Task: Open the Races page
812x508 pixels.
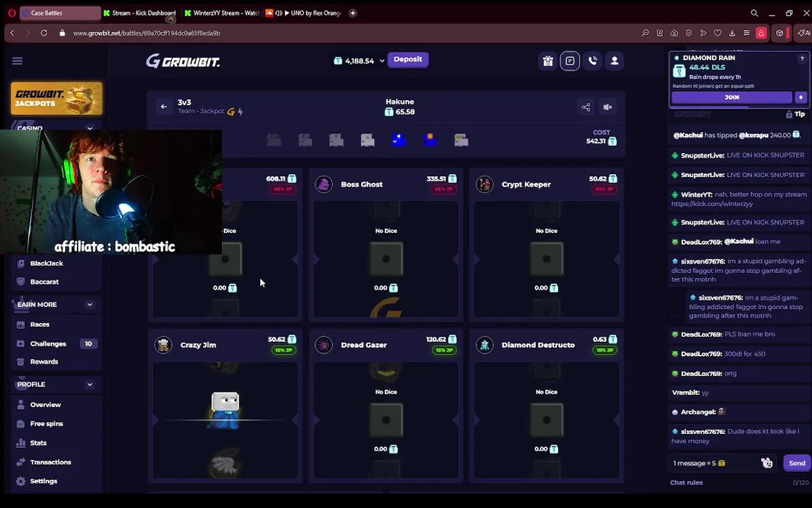Action: coord(40,325)
